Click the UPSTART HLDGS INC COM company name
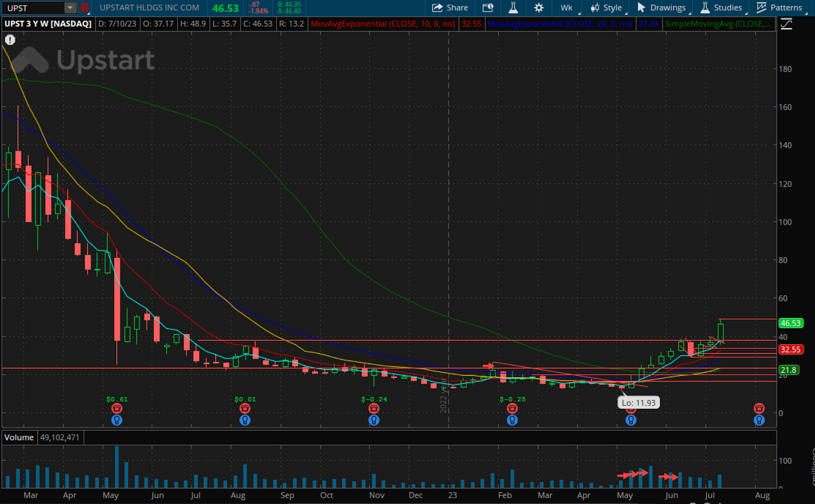The width and height of the screenshot is (815, 504). [x=149, y=8]
